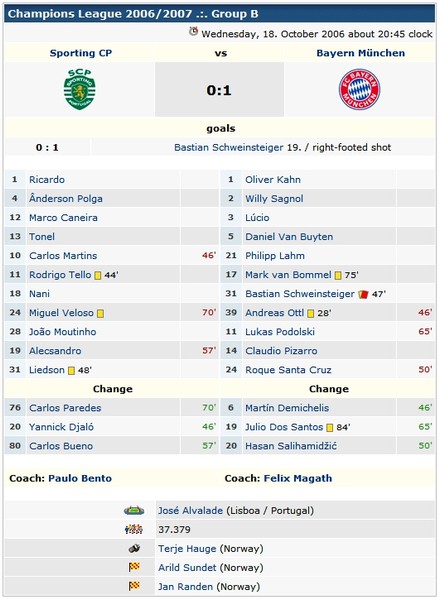Viewport: 439px width, 599px height.
Task: Click the red card icon next to Schweinsteiger
Action: coord(363,294)
